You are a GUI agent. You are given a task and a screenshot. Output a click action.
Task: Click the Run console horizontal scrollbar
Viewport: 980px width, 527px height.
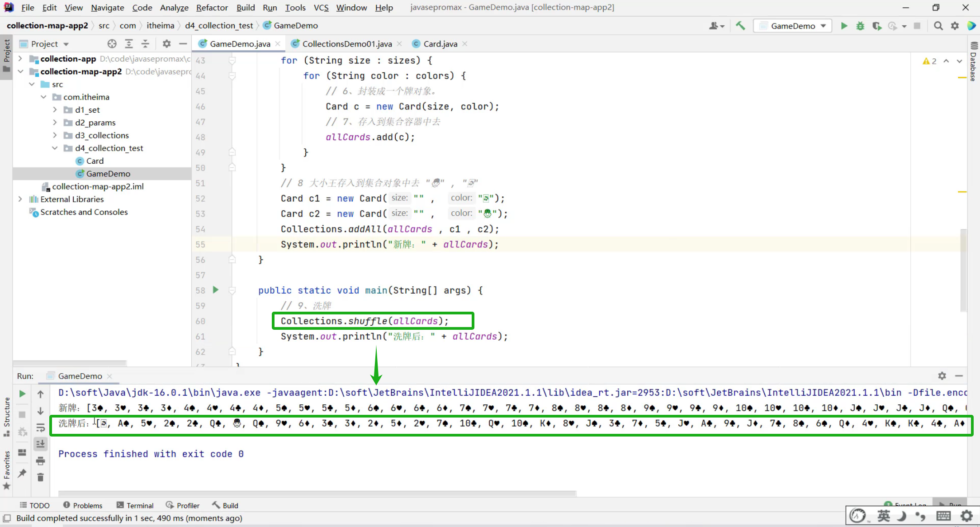pyautogui.click(x=317, y=493)
